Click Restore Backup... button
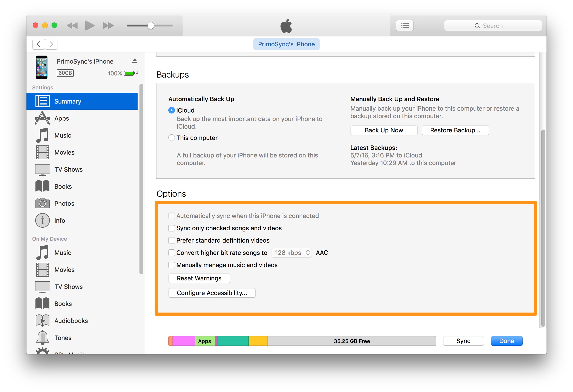The image size is (573, 392). pyautogui.click(x=455, y=130)
